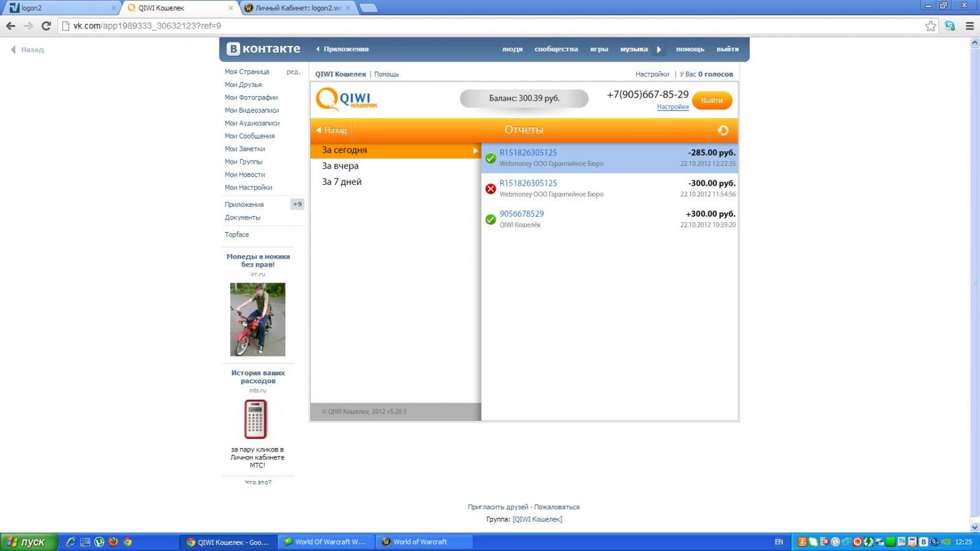Click the Skype extension icon in Chrome
The width and height of the screenshot is (980, 551).
click(950, 26)
